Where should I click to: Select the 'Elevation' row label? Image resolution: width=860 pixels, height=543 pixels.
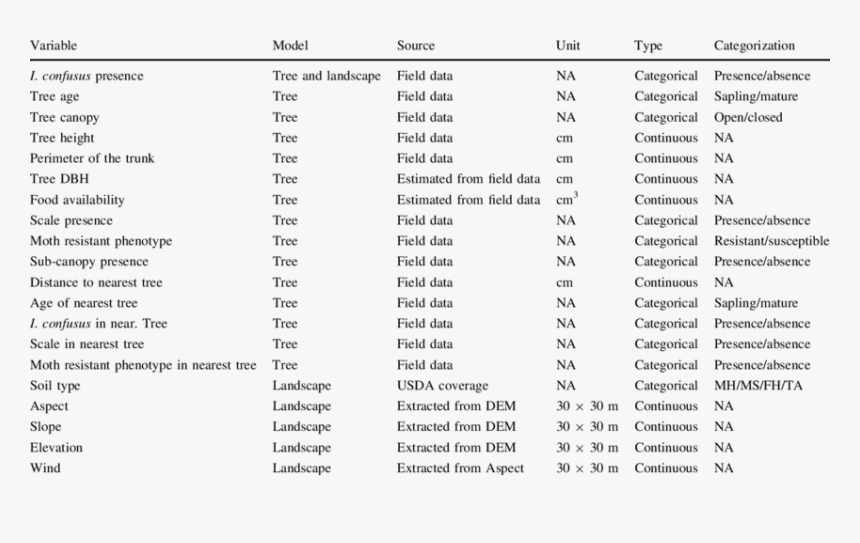56,447
